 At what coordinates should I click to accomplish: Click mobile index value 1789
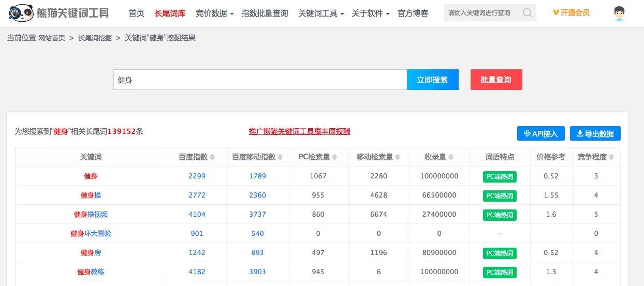(x=257, y=176)
